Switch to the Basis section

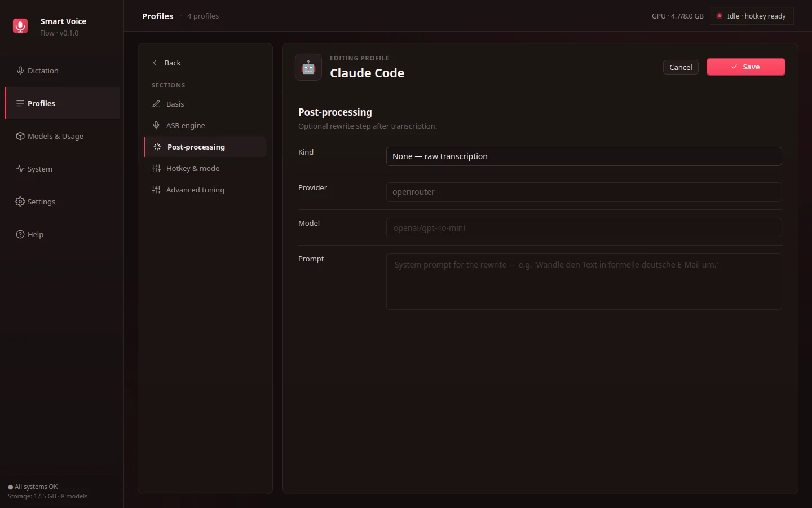205,104
